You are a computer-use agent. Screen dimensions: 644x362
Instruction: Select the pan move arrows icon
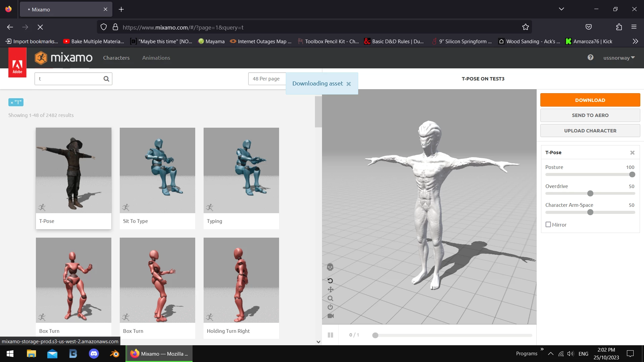point(330,290)
